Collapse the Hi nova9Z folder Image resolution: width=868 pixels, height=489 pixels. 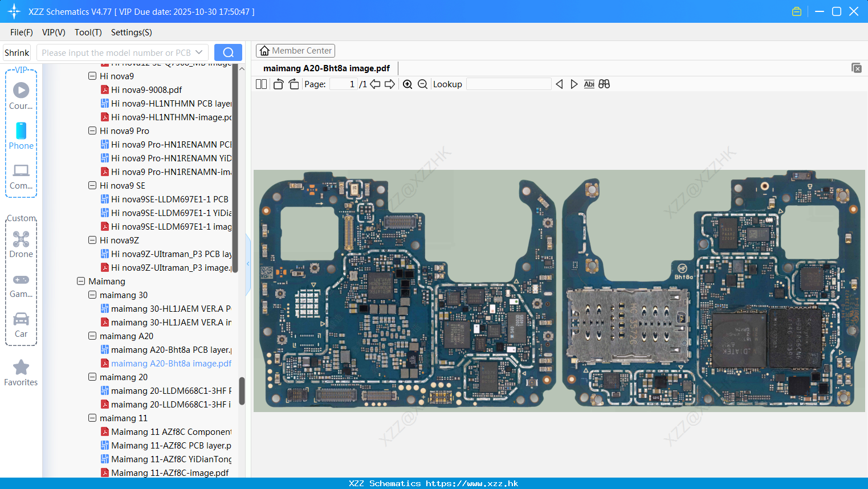tap(92, 240)
